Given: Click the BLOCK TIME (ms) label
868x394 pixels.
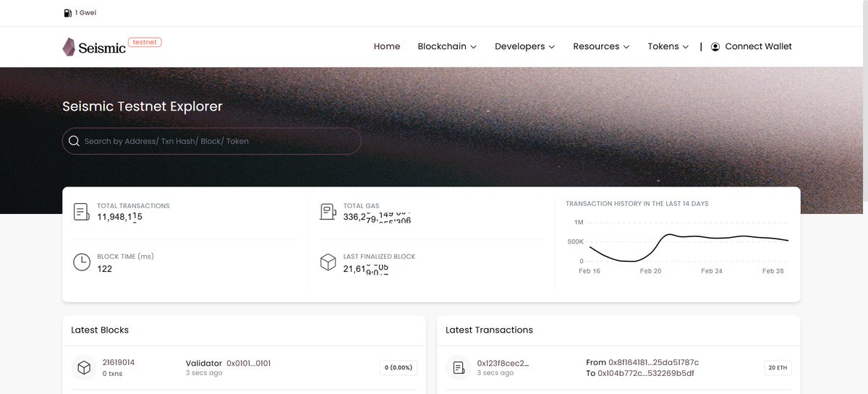Looking at the screenshot, I should point(125,257).
